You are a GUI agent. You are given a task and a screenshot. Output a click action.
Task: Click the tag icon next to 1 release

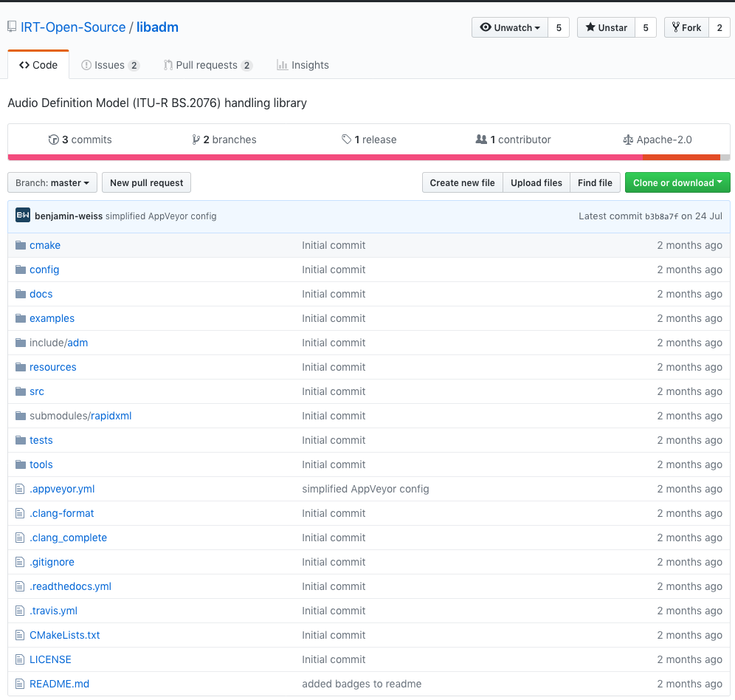tap(346, 140)
